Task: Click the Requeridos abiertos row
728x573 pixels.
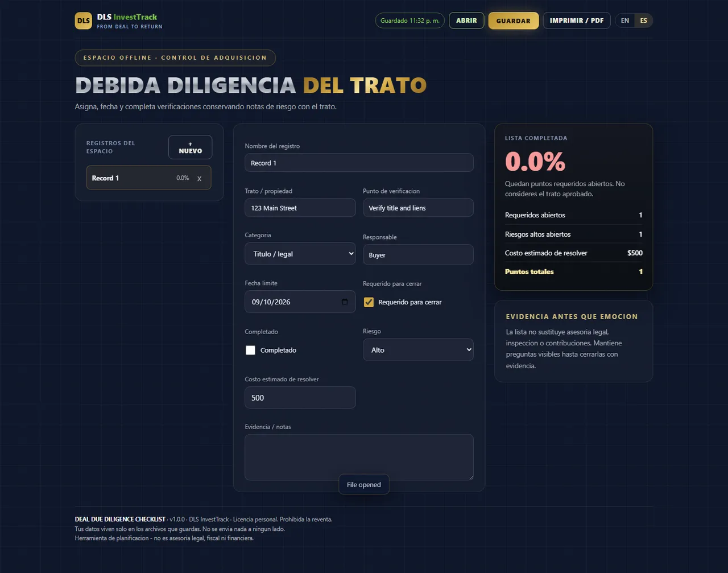Action: tap(573, 215)
